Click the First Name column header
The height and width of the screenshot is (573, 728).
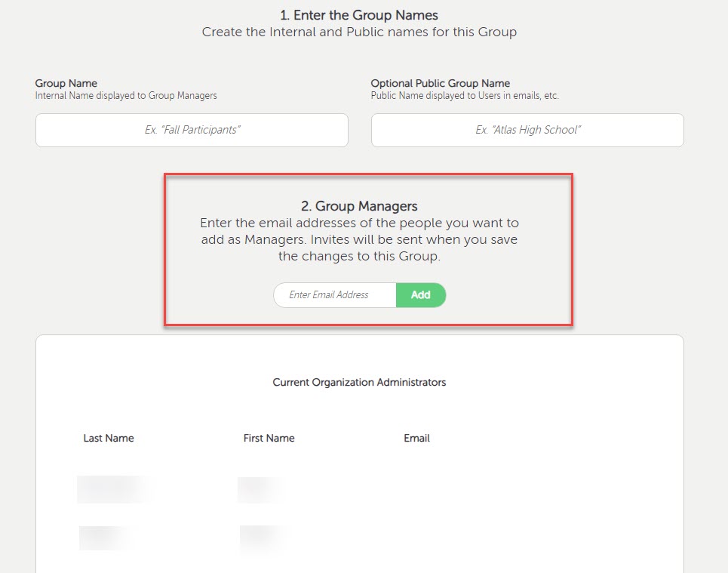[x=269, y=438]
